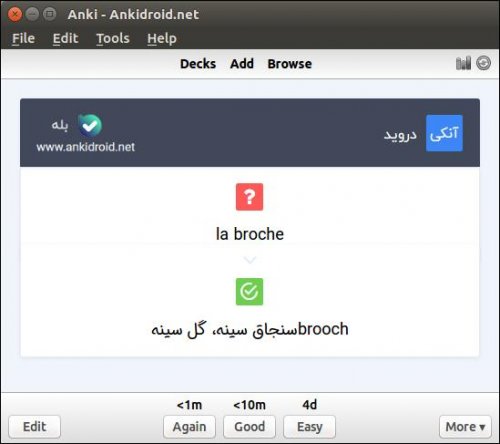This screenshot has height=444, width=500.
Task: Click the blue آنکی logo tile
Action: pos(444,133)
